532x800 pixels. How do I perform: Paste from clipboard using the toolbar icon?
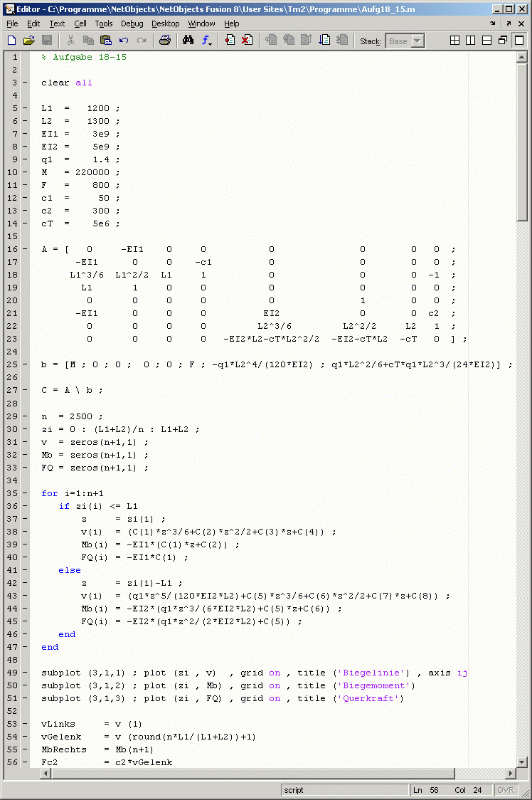point(106,41)
